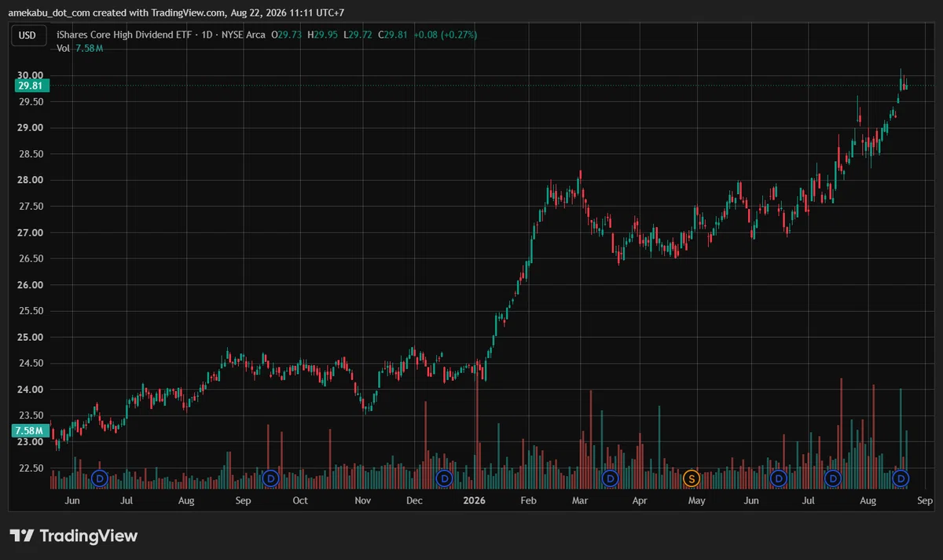Click the Nov label on the time axis
Image resolution: width=943 pixels, height=560 pixels.
coord(361,500)
